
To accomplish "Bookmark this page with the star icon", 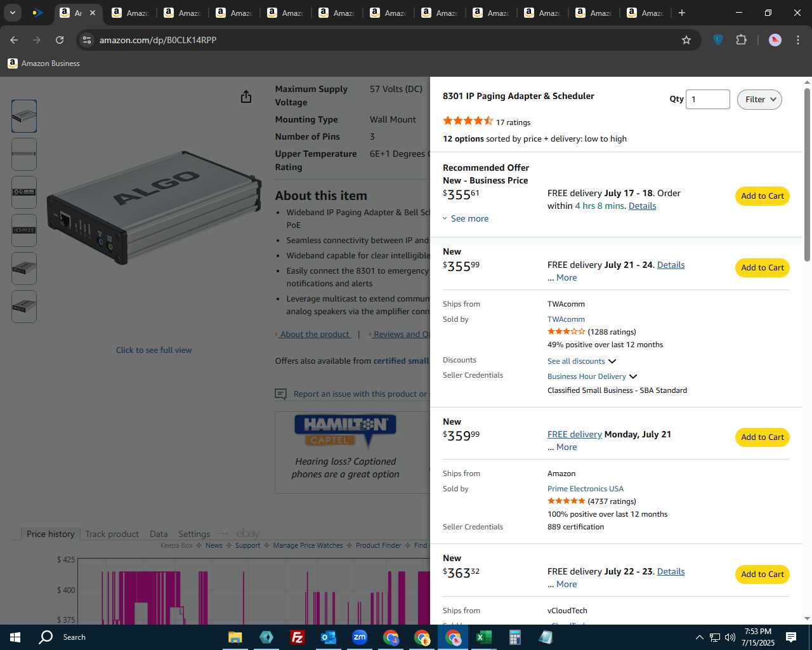I will [x=686, y=40].
